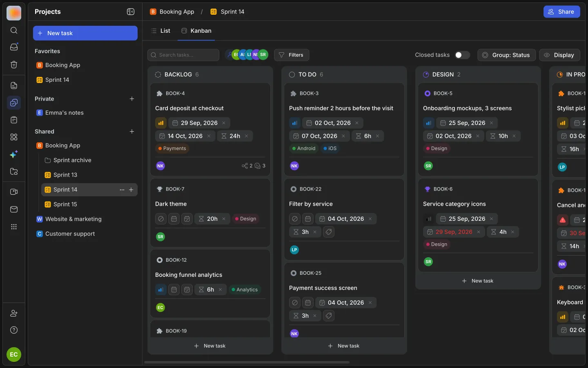Click the Search tasks input field

click(183, 55)
